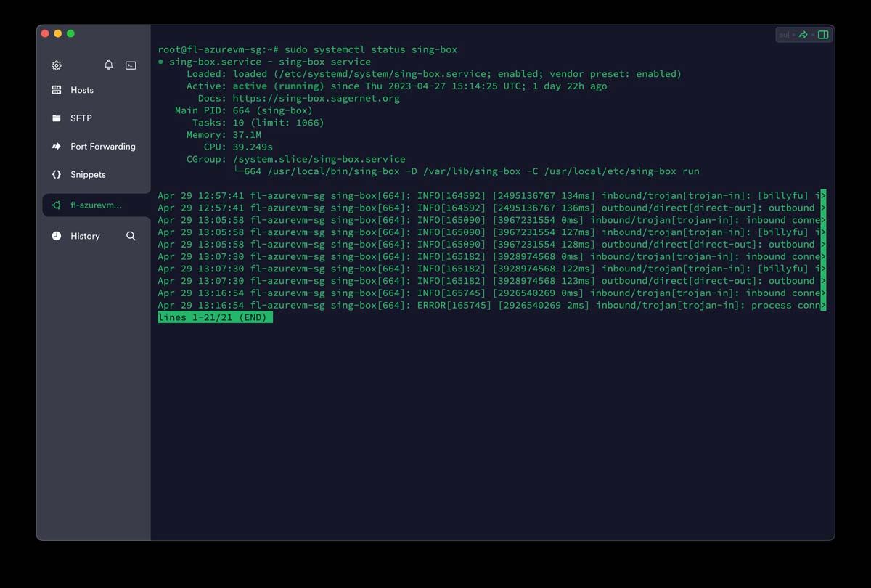The height and width of the screenshot is (588, 871).
Task: Click the share arrow icon
Action: (803, 35)
